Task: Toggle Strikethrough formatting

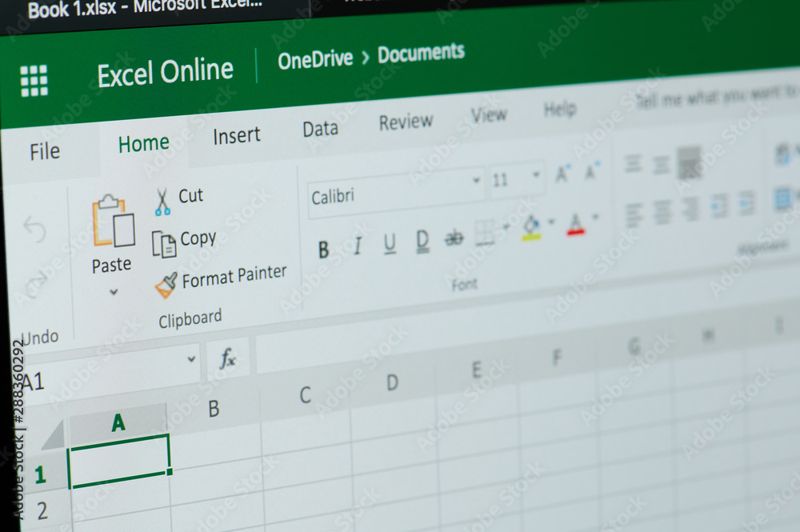Action: click(454, 237)
